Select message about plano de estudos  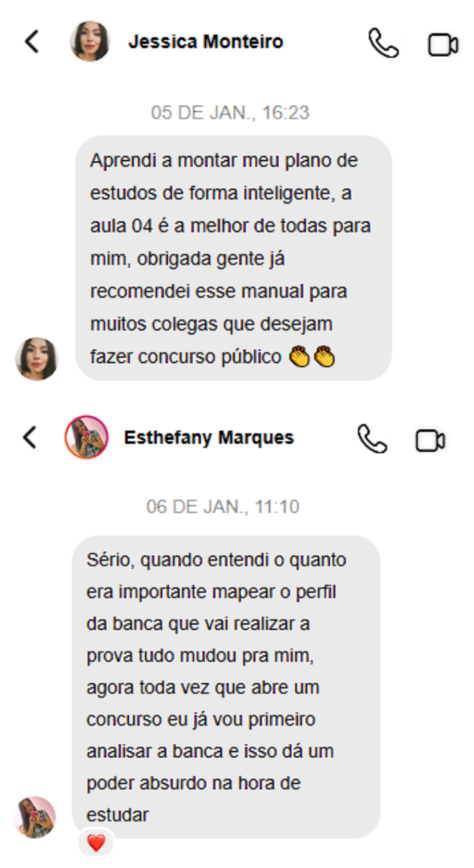point(233,258)
